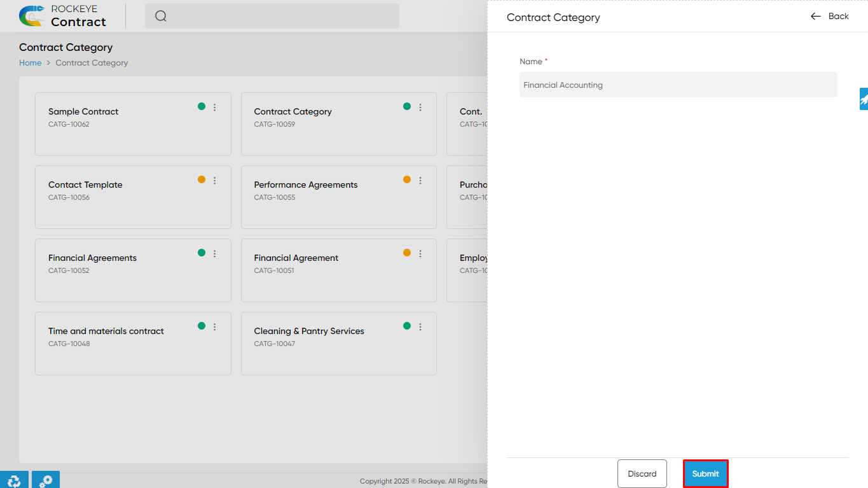Toggle orange status dot on Performance Agreements
Image resolution: width=868 pixels, height=488 pixels.
click(407, 179)
